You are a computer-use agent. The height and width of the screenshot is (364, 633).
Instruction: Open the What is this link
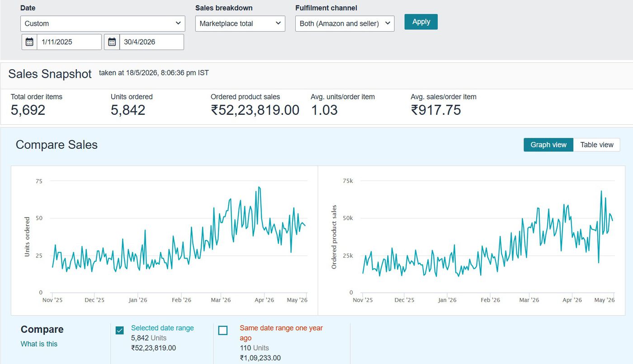pos(39,344)
